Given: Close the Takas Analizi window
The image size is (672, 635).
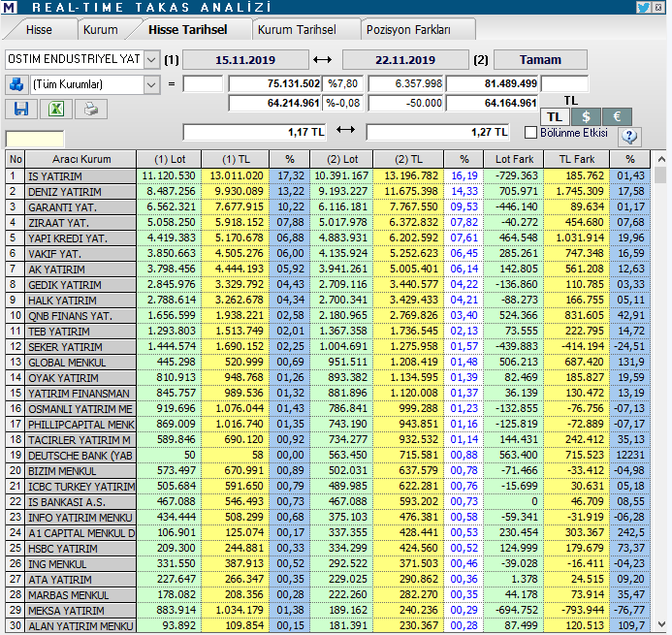Looking at the screenshot, I should click(x=658, y=8).
